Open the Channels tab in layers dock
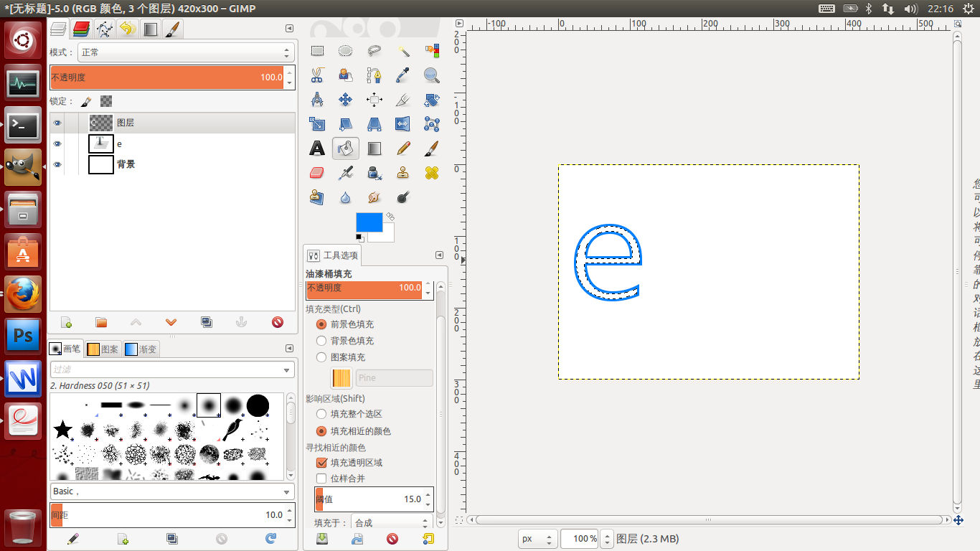Image resolution: width=980 pixels, height=551 pixels. pos(81,29)
